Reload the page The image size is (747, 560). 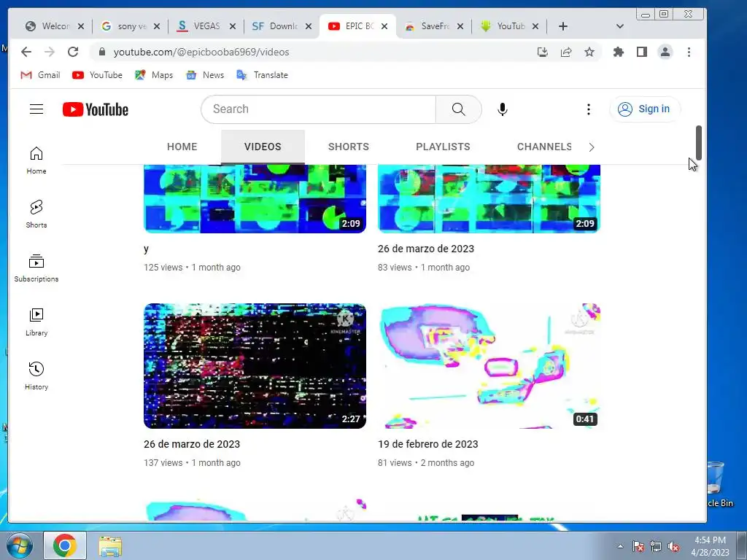pos(72,52)
